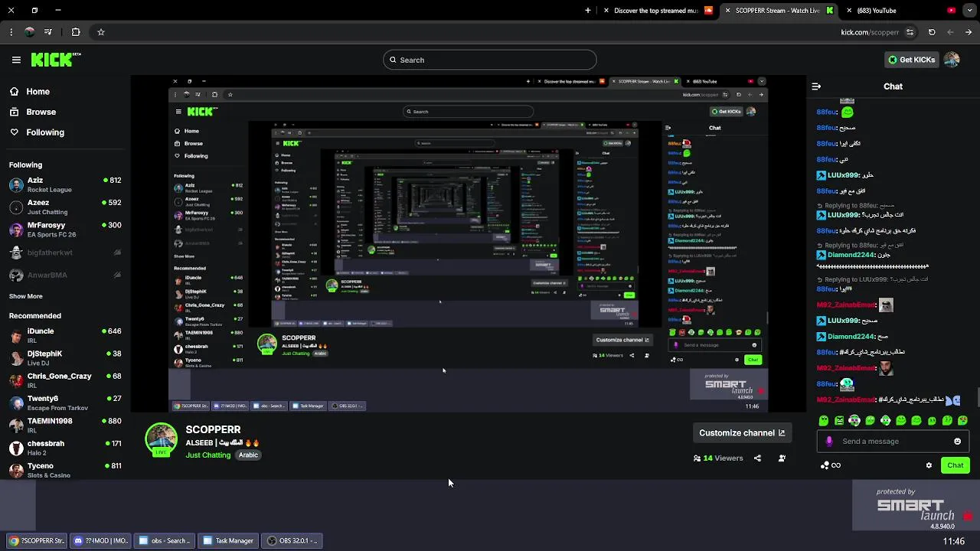Click the 14 Viewers count
This screenshot has width=980, height=551.
718,458
